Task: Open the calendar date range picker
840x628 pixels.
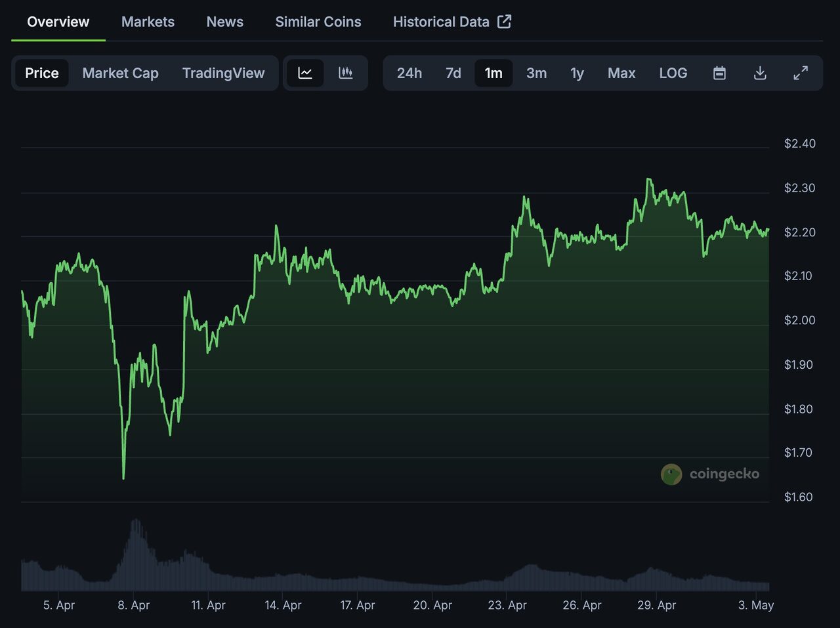Action: (x=719, y=73)
